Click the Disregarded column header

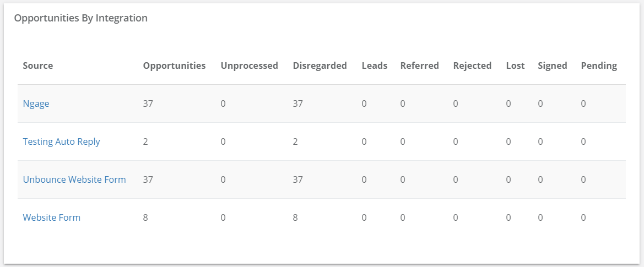[320, 66]
